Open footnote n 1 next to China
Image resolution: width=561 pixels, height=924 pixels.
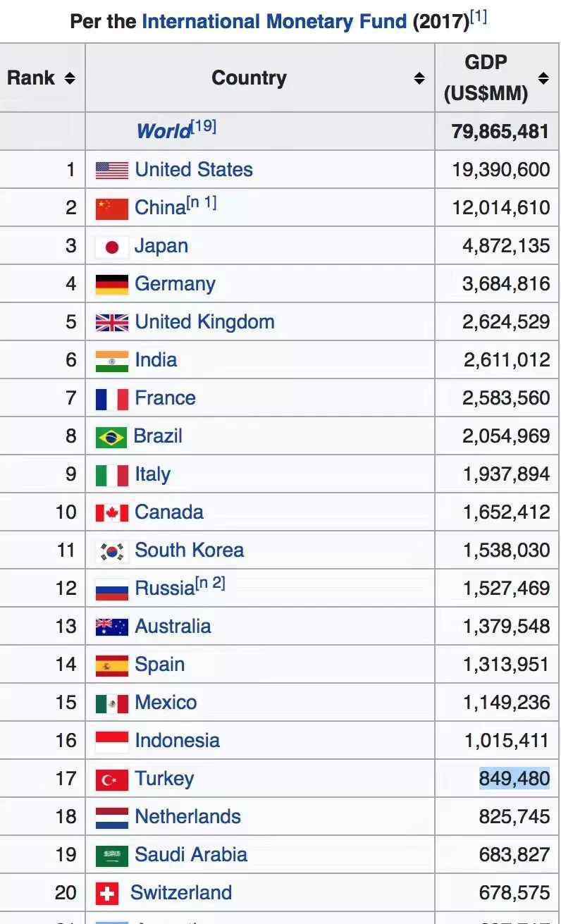click(x=202, y=204)
